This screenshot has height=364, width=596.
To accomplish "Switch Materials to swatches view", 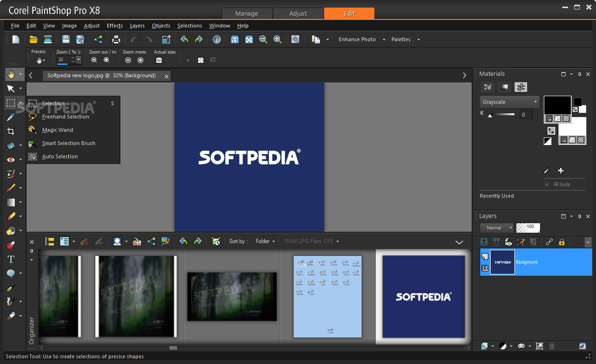I will pos(487,87).
